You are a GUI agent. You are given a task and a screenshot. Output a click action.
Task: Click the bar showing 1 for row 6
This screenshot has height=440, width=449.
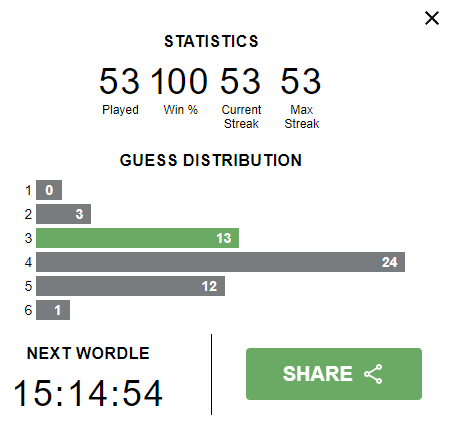(x=53, y=310)
